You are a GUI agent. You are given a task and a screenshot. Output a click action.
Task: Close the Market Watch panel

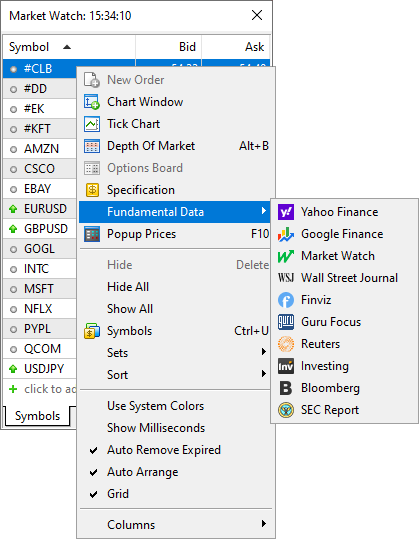click(x=257, y=15)
